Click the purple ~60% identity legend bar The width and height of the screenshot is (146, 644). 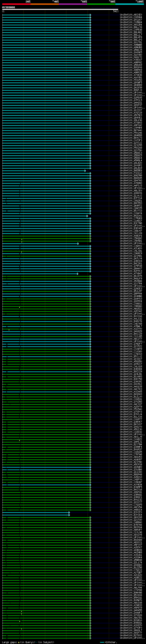73,4
